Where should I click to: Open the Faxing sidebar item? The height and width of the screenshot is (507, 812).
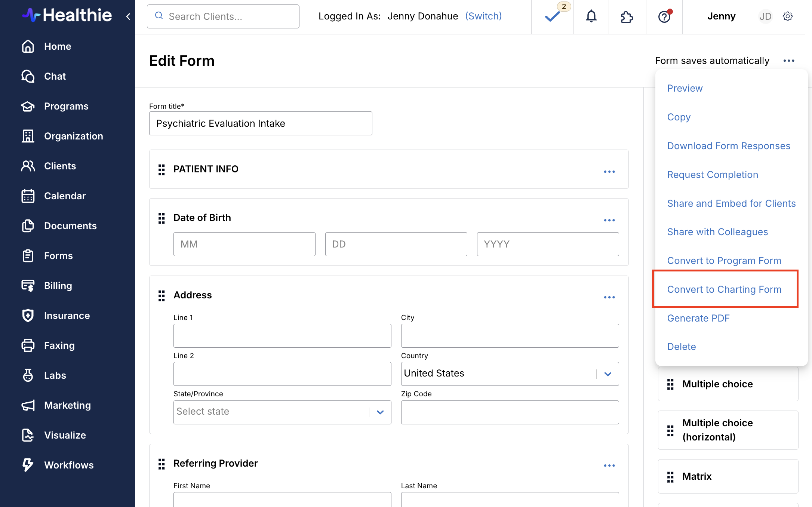coord(59,345)
